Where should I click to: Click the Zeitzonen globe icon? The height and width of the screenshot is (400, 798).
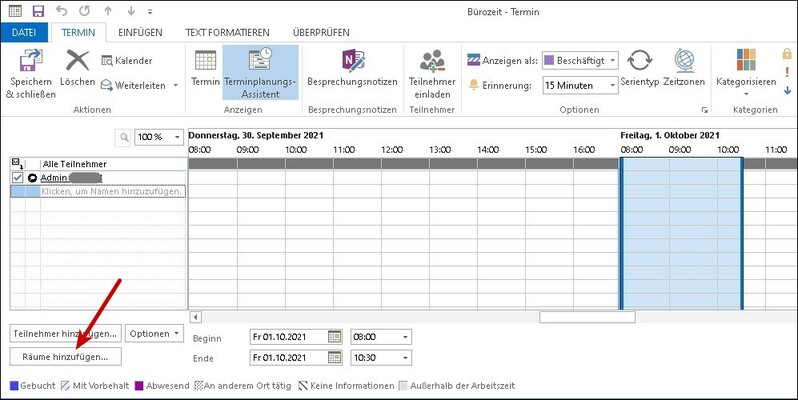click(x=684, y=62)
